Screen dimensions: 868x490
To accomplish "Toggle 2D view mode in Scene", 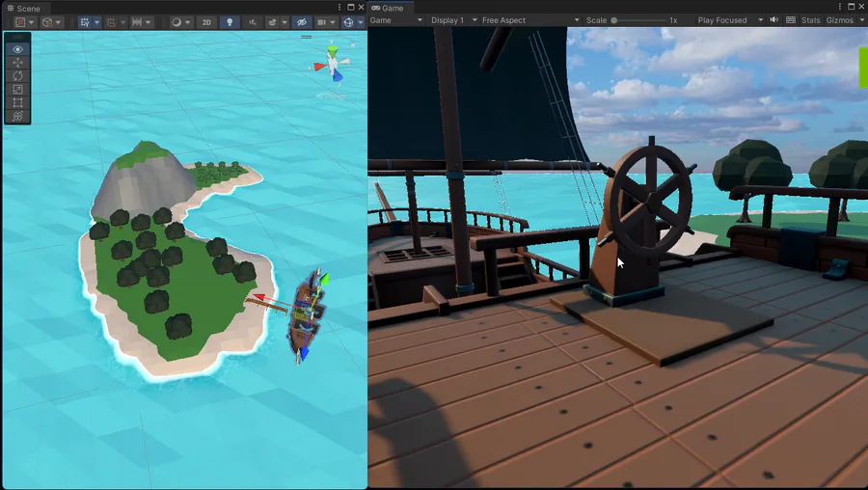I will [206, 22].
